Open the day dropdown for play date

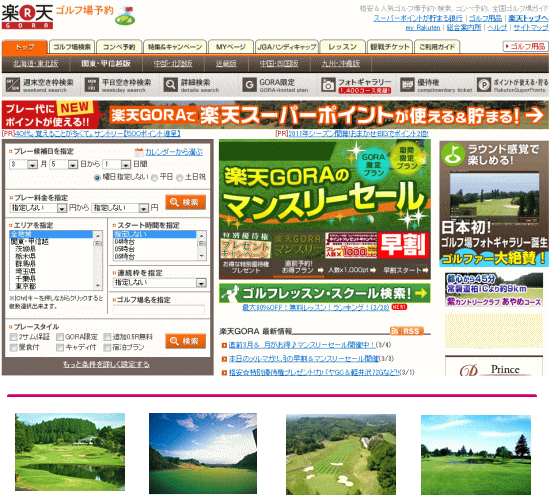(64, 164)
